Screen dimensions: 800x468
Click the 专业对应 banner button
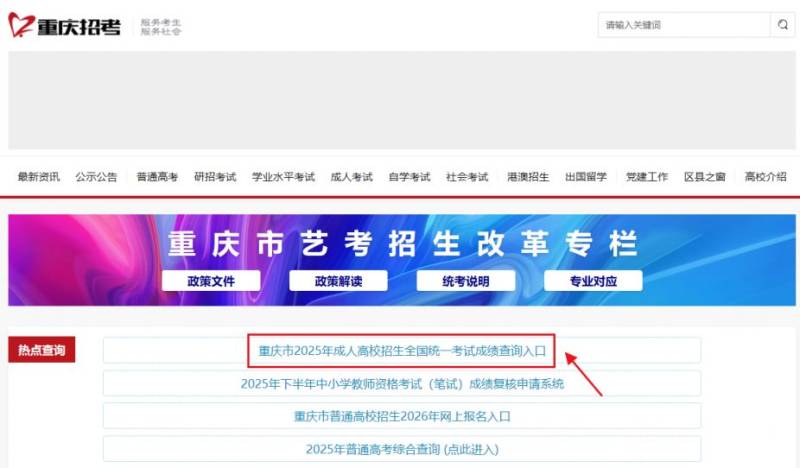click(x=593, y=281)
